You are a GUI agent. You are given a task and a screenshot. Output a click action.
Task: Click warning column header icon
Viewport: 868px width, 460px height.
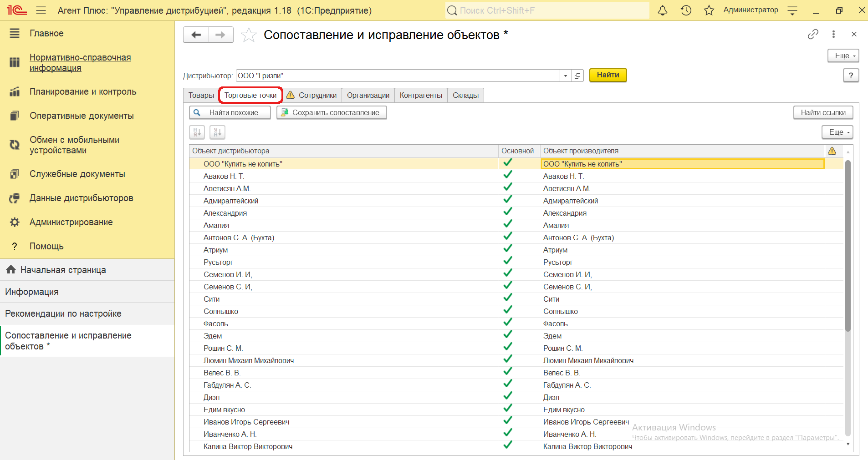[x=832, y=151]
